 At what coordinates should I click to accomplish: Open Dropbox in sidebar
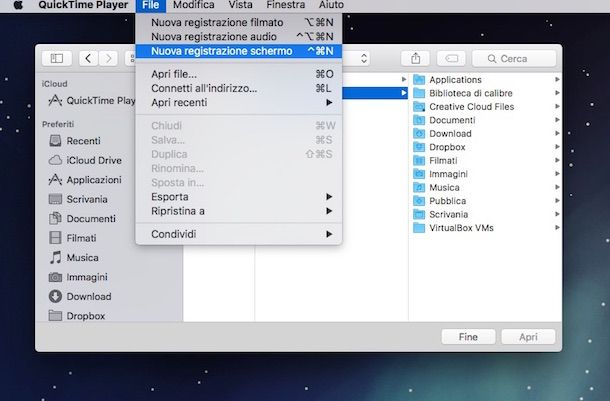click(x=77, y=316)
